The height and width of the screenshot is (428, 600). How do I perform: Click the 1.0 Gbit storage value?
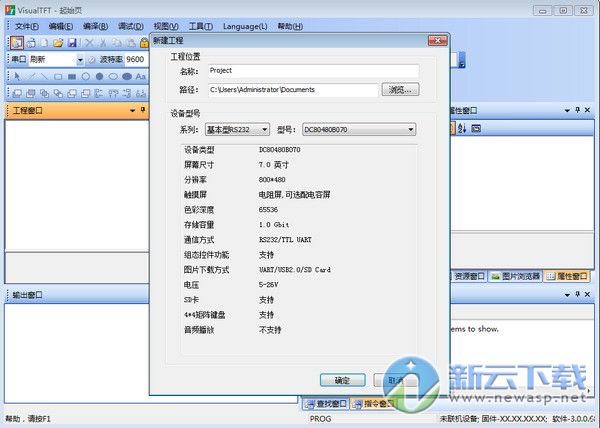click(x=274, y=225)
